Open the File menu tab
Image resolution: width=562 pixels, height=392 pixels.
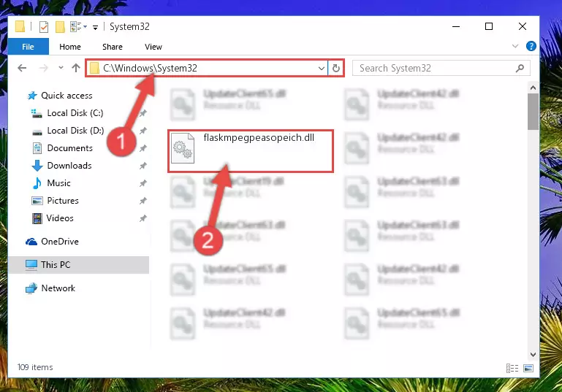(28, 47)
